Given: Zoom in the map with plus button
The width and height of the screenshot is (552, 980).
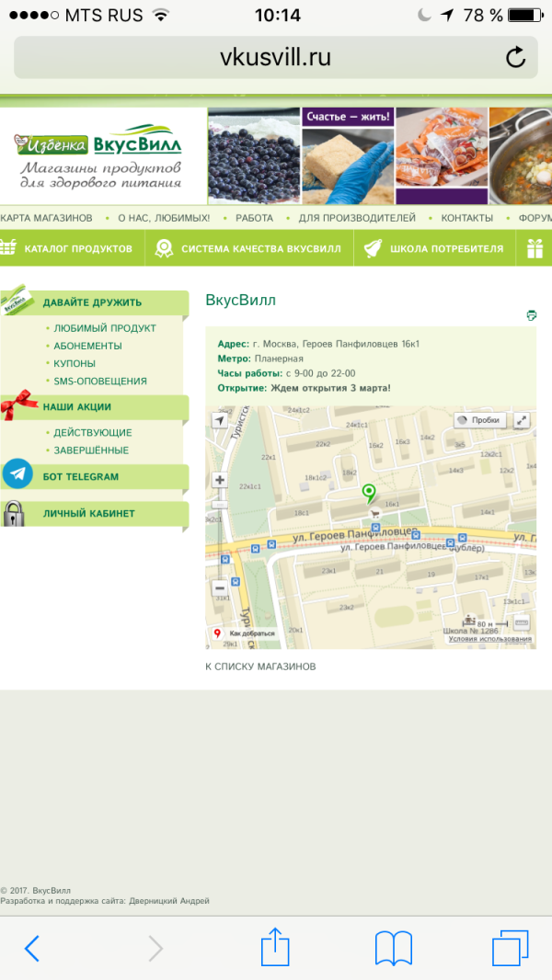Looking at the screenshot, I should click(x=219, y=480).
